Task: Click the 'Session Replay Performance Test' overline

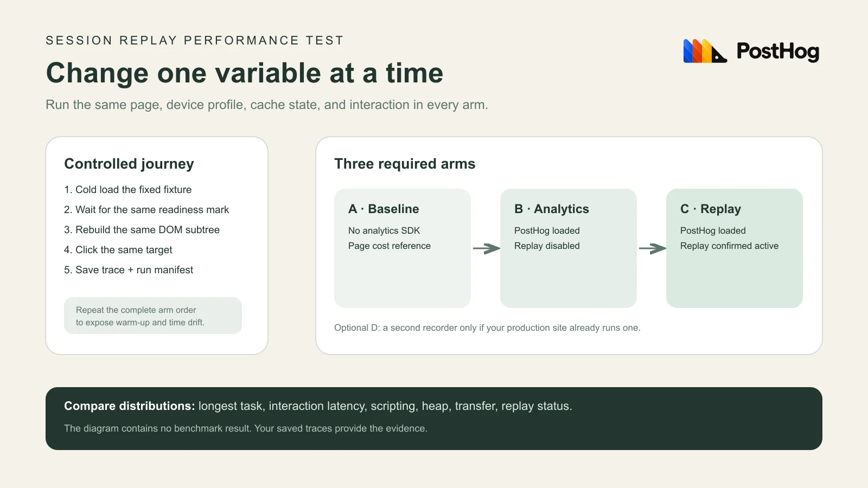Action: (195, 41)
